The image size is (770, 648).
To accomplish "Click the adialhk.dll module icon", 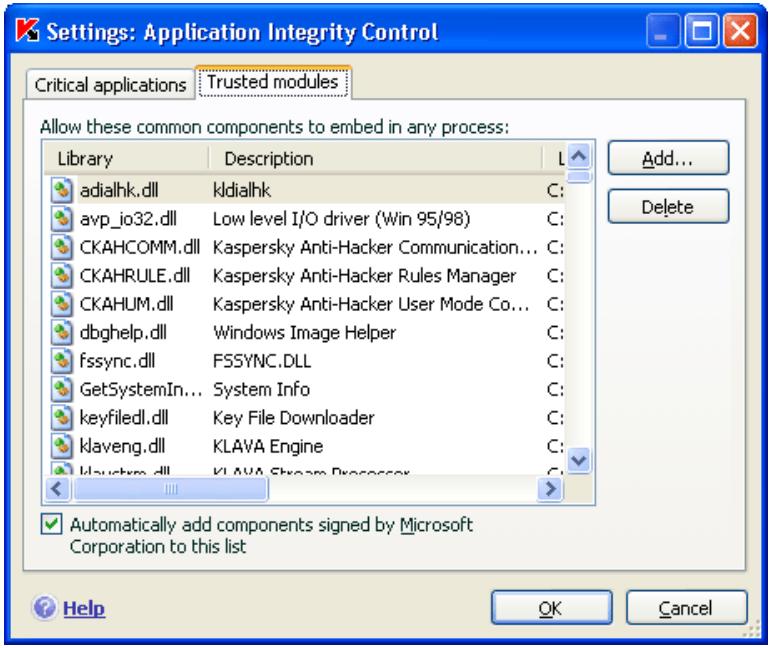I will (61, 190).
